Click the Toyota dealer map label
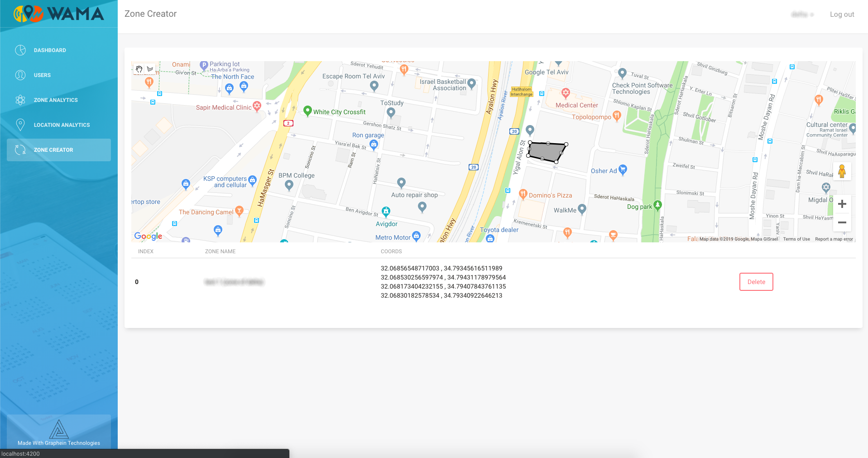This screenshot has height=458, width=868. coord(499,230)
